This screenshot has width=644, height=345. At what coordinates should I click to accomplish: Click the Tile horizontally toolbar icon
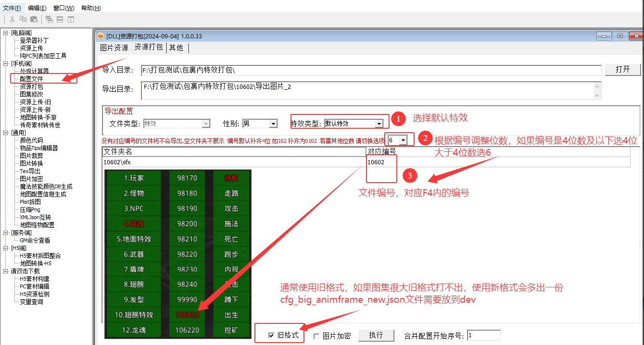tap(60, 19)
